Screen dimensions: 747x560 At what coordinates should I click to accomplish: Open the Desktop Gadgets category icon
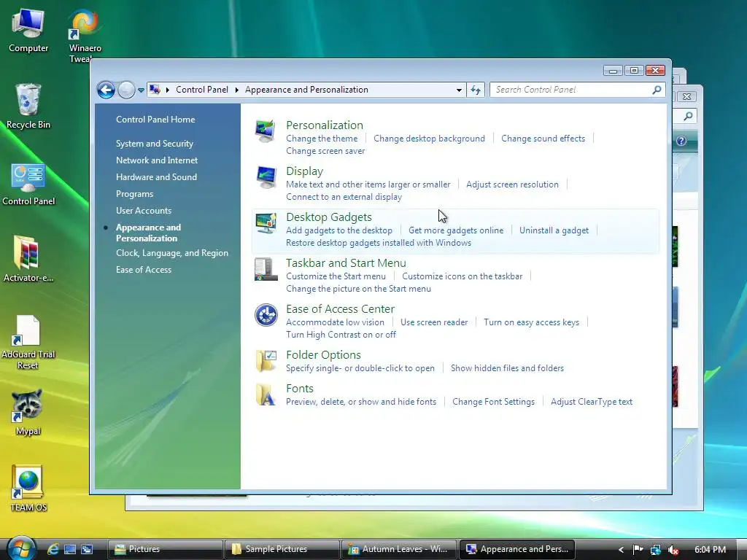pyautogui.click(x=266, y=223)
